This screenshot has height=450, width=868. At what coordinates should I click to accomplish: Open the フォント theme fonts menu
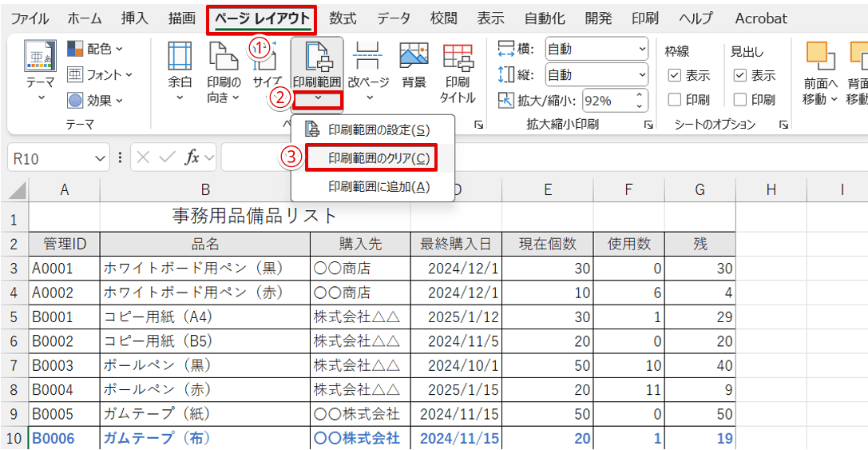point(100,74)
